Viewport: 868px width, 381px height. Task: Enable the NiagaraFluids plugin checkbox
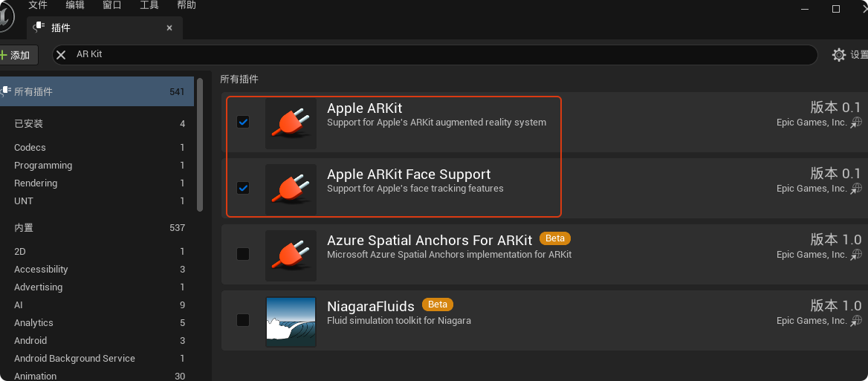point(243,319)
